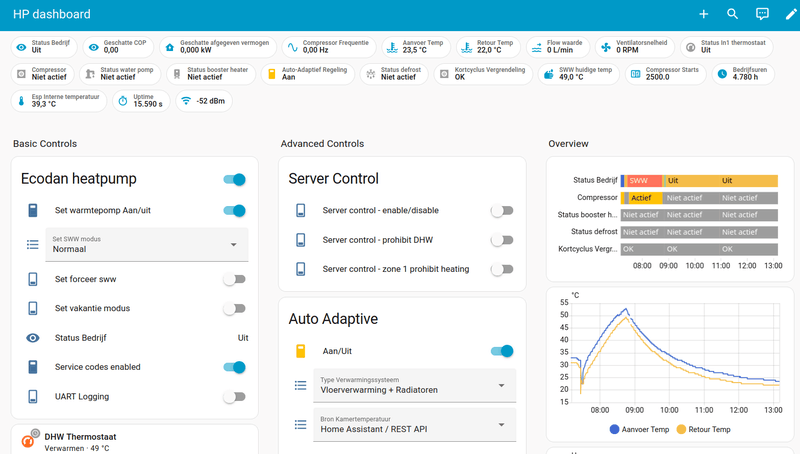This screenshot has height=454, width=800.
Task: Click the Advanced Controls section heading
Action: coord(322,144)
